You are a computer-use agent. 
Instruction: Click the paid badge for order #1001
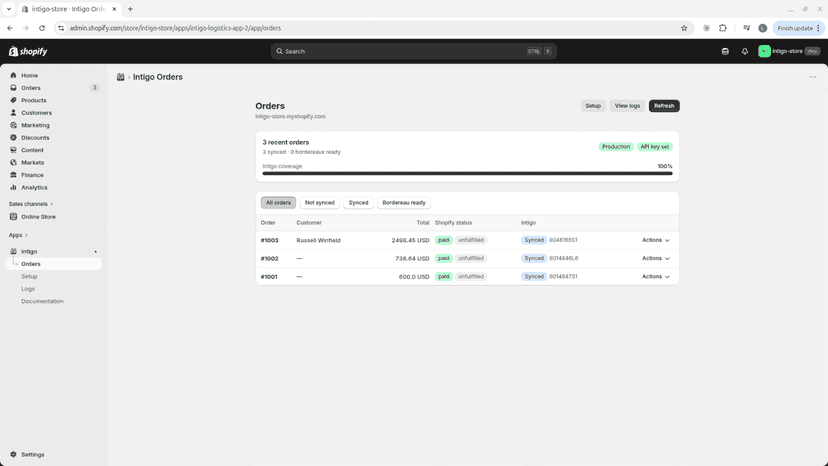[444, 277]
